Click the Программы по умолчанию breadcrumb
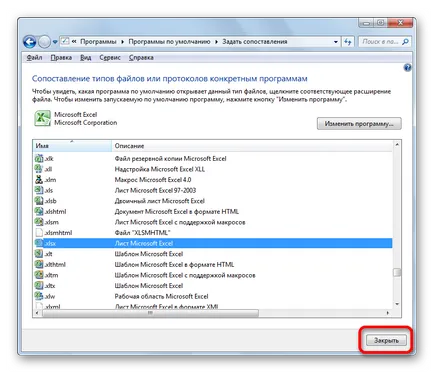Viewport: 434px width, 373px height. coord(169,42)
